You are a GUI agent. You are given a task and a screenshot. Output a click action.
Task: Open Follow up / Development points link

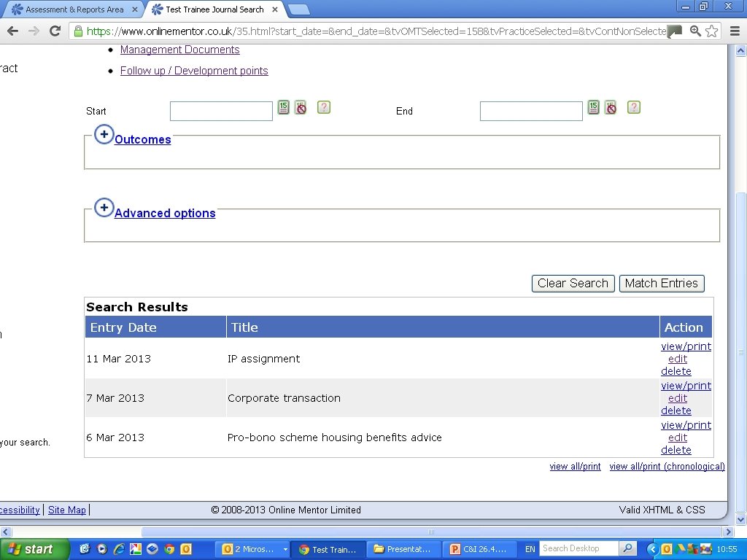(x=194, y=71)
